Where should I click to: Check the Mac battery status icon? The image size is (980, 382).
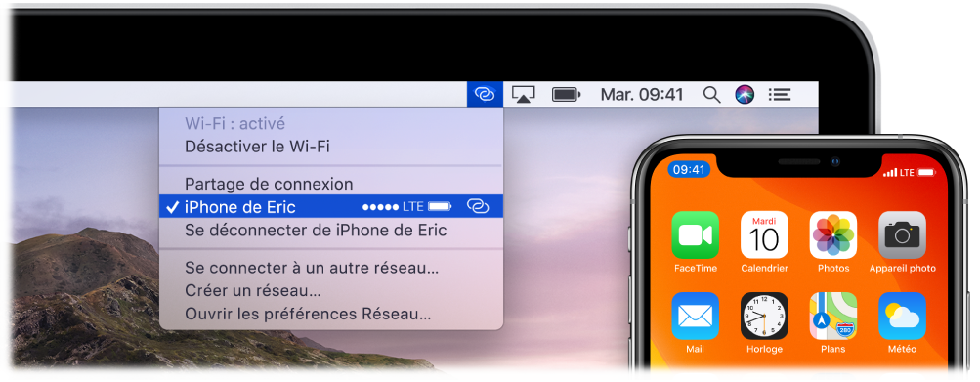[567, 95]
